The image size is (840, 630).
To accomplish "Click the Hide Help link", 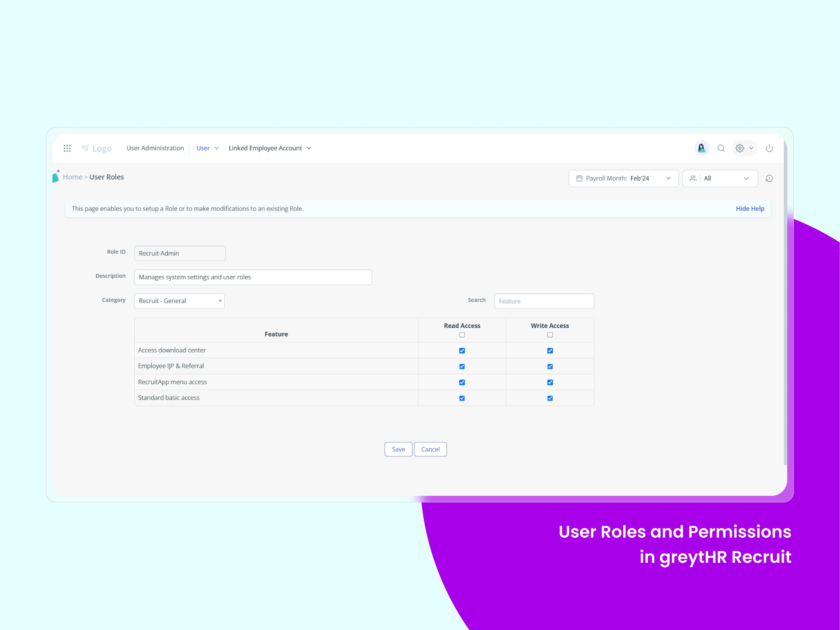I will [x=750, y=209].
